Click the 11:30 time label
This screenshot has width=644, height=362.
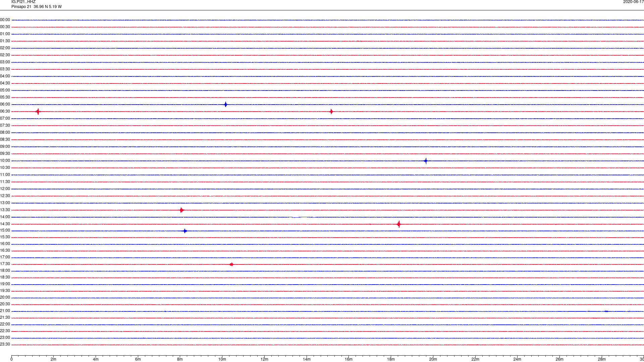point(5,182)
